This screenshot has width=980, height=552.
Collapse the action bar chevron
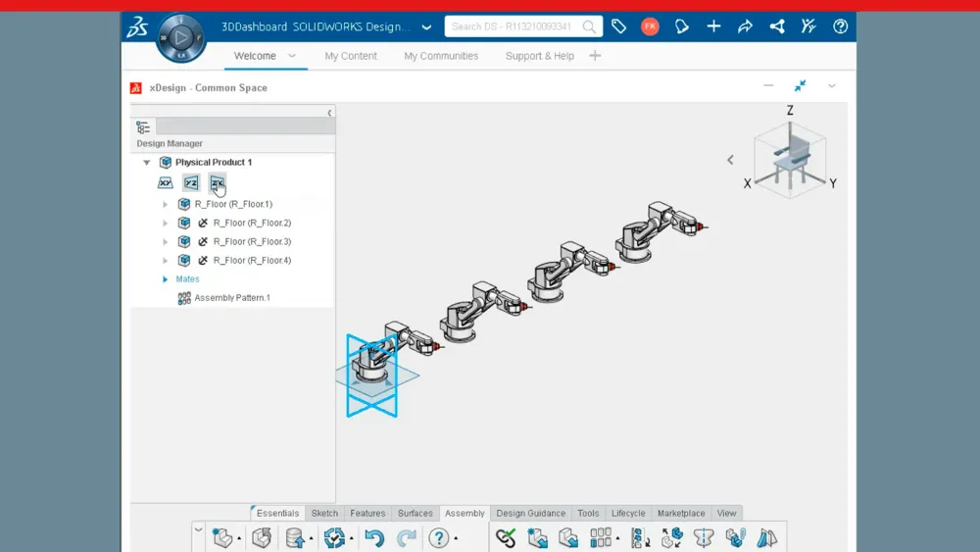tap(198, 530)
